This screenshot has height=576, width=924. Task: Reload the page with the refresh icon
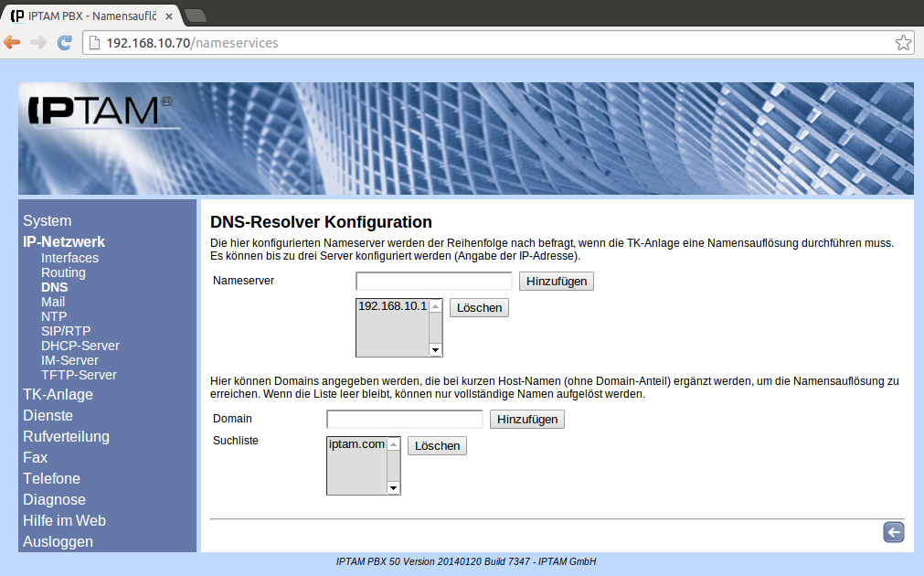(64, 43)
